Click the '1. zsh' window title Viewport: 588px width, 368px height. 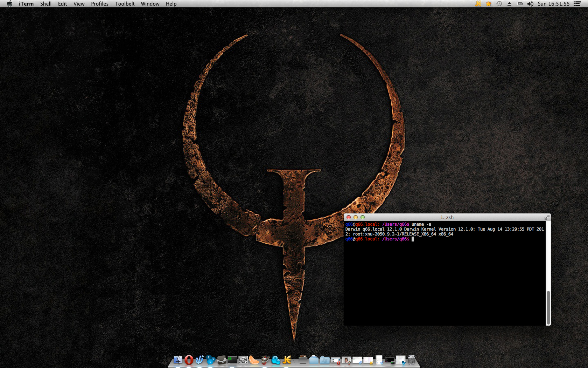(x=447, y=217)
